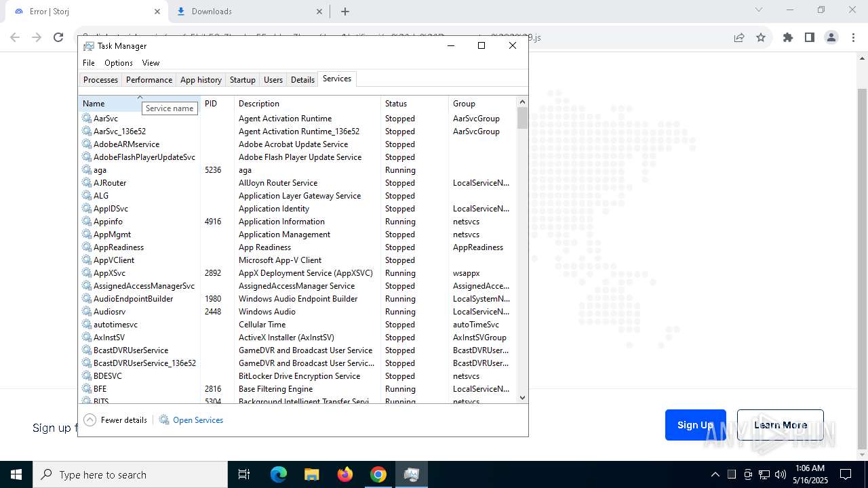Click the Task Manager title bar icon
This screenshot has width=868, height=488.
(89, 46)
